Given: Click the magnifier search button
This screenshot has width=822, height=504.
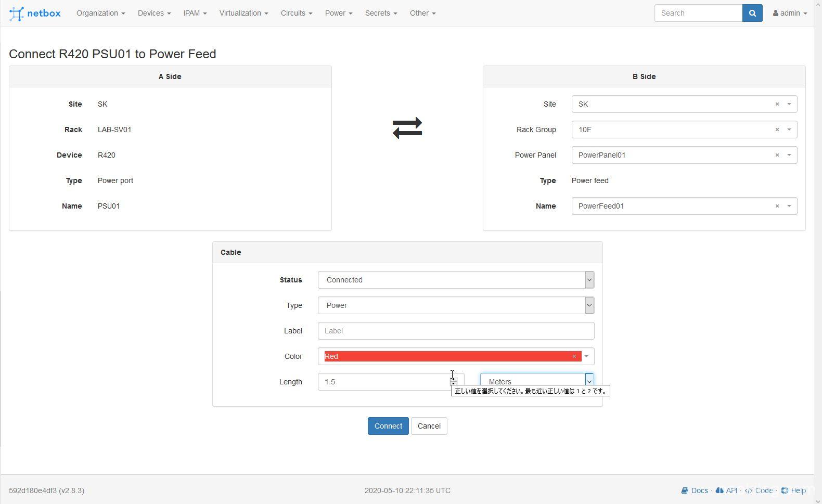Looking at the screenshot, I should click(x=752, y=13).
